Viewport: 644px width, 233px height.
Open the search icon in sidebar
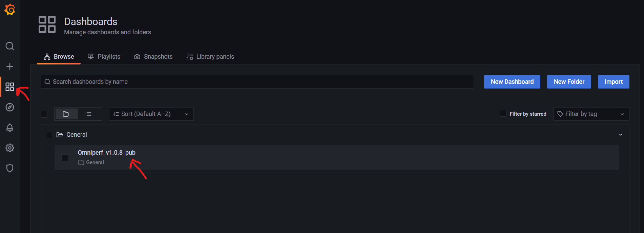tap(10, 46)
